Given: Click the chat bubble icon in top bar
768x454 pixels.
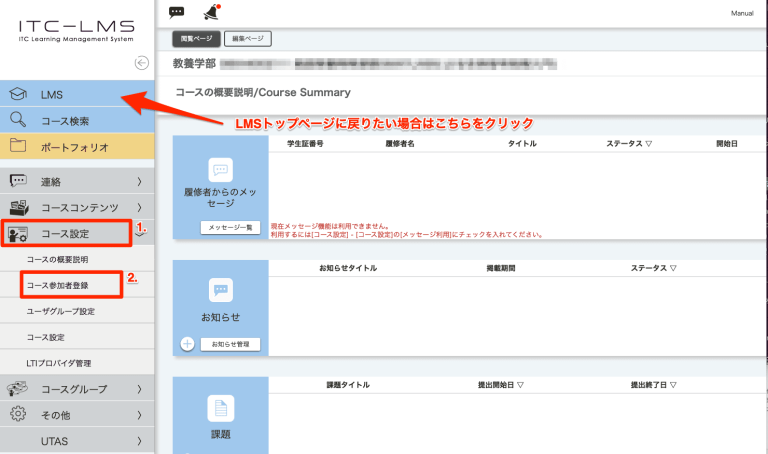Looking at the screenshot, I should coord(177,13).
